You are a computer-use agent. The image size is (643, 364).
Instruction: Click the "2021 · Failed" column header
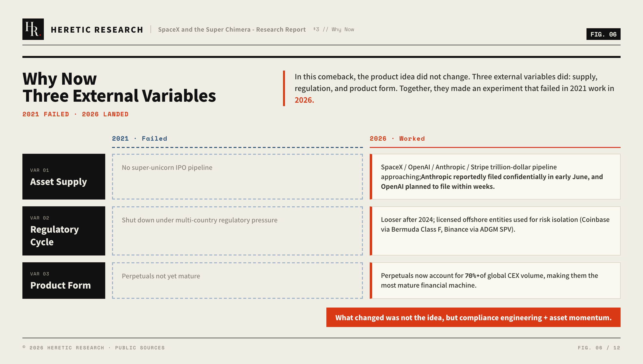click(x=139, y=138)
